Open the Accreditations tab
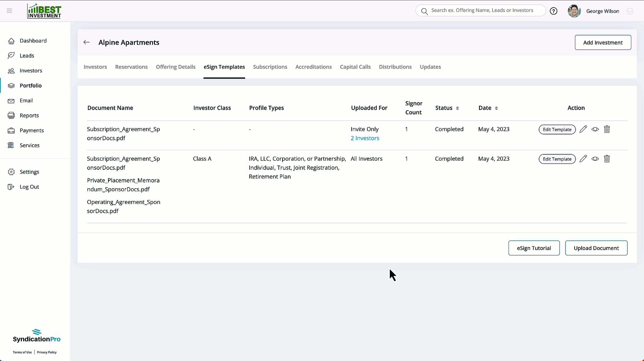The image size is (644, 361). [314, 67]
